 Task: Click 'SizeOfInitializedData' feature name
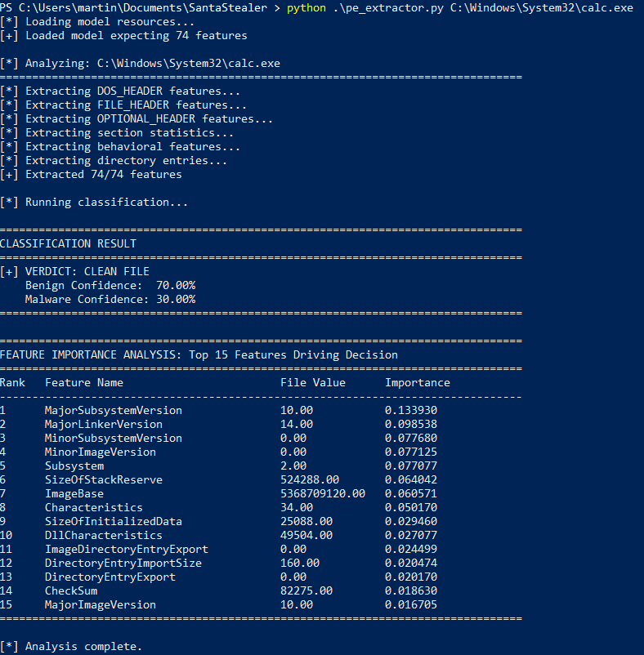click(x=114, y=521)
